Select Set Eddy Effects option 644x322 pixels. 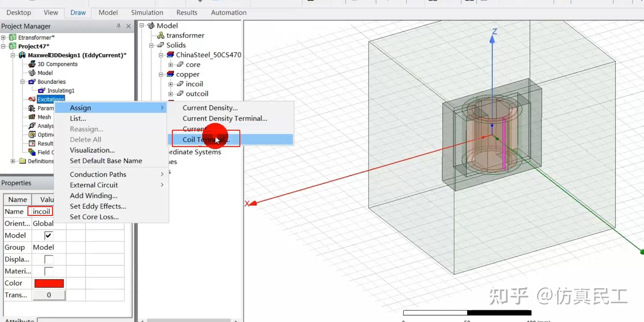click(x=98, y=206)
